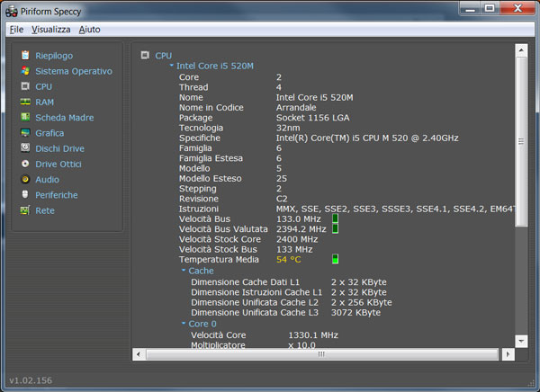Image resolution: width=540 pixels, height=392 pixels.
Task: Select the Socket 1156 LGA value
Action: 312,118
